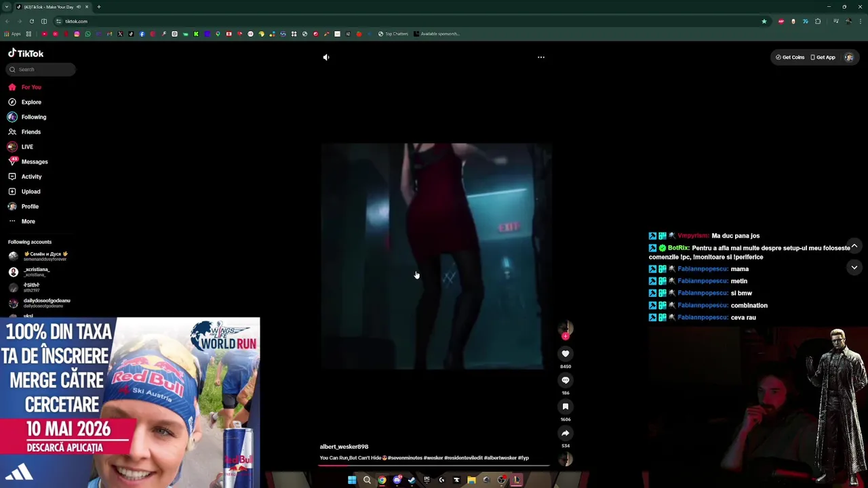868x488 pixels.
Task: Click the TikTok logo
Action: tap(26, 54)
